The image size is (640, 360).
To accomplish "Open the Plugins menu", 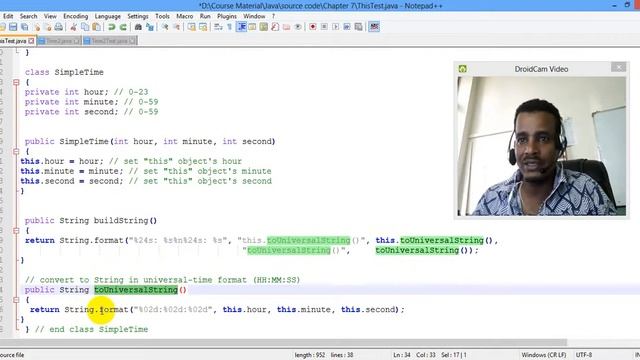I will [227, 16].
